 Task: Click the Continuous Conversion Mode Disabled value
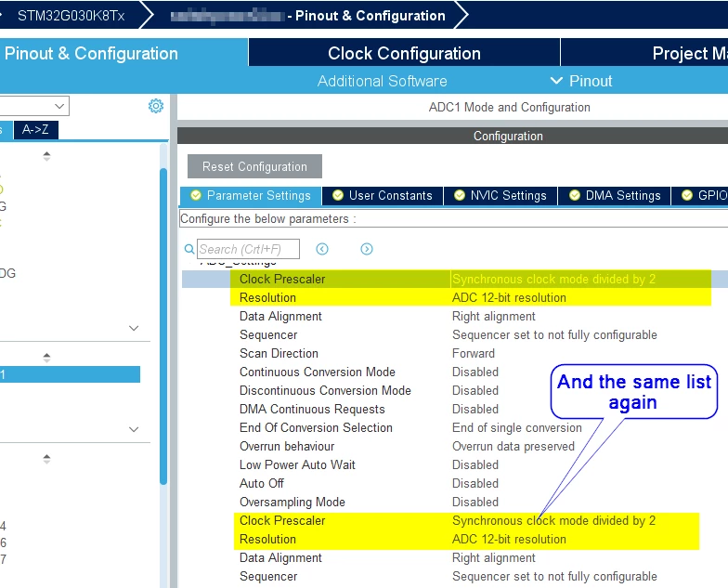(475, 372)
